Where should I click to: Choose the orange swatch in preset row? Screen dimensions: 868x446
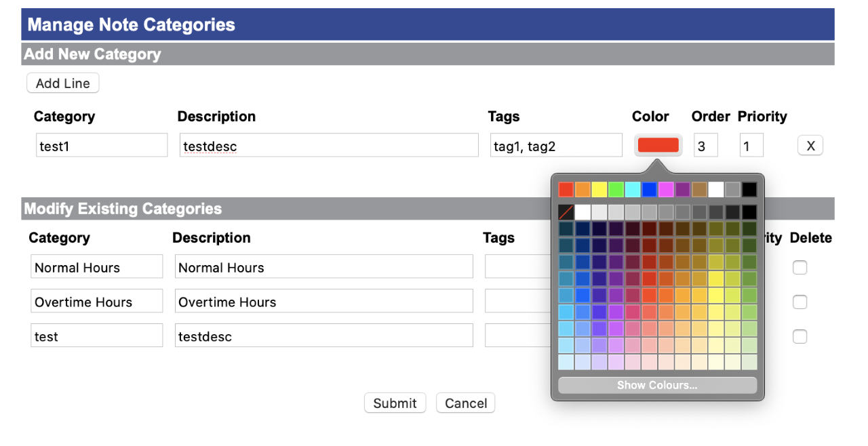(x=583, y=189)
